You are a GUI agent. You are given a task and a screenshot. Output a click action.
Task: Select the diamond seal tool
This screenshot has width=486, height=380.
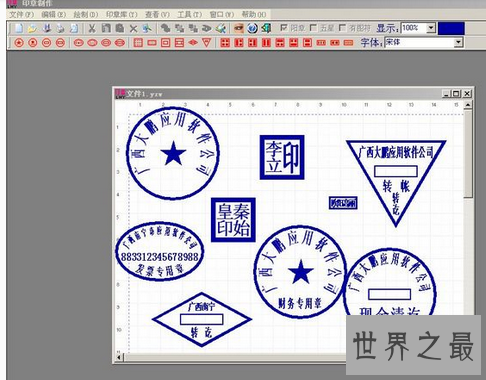pyautogui.click(x=193, y=43)
